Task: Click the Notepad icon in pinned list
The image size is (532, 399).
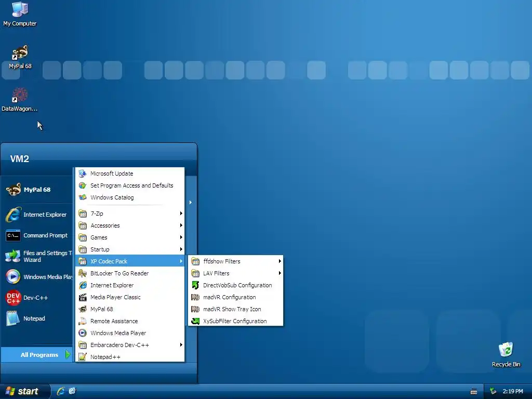Action: (13, 318)
